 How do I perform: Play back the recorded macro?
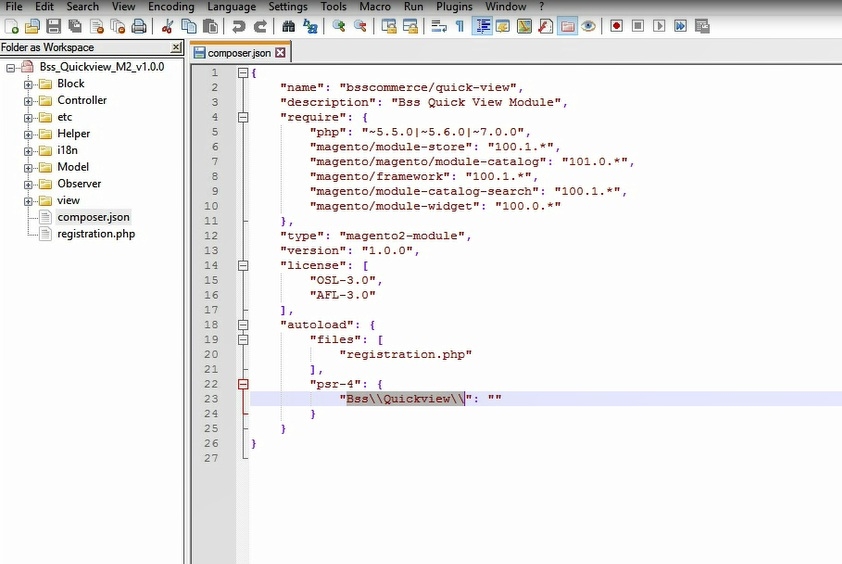coord(659,26)
